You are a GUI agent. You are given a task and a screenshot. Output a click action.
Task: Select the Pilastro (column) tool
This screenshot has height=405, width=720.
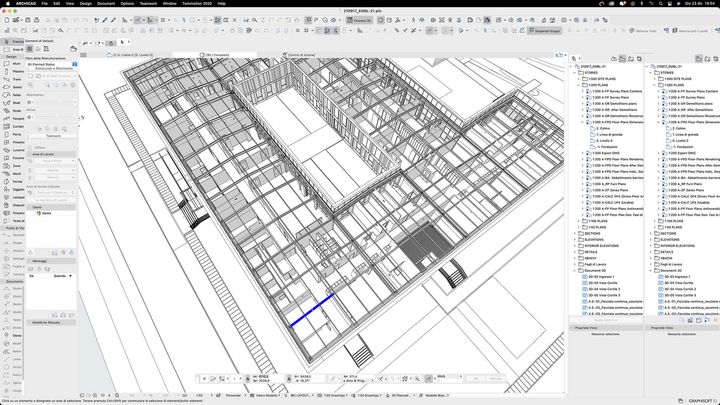coord(13,71)
